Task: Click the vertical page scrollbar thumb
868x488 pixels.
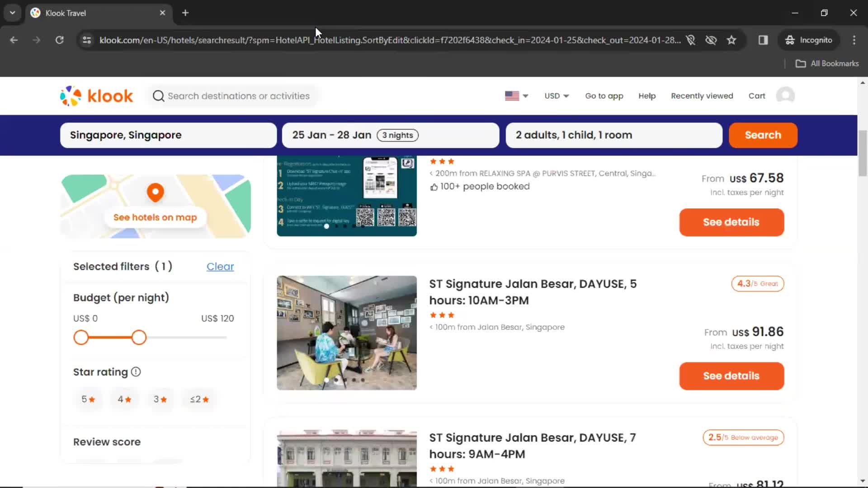Action: point(863,154)
